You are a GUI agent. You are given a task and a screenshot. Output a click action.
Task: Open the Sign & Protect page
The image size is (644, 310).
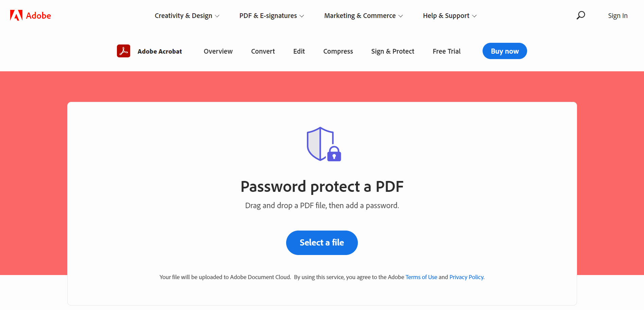coord(393,51)
